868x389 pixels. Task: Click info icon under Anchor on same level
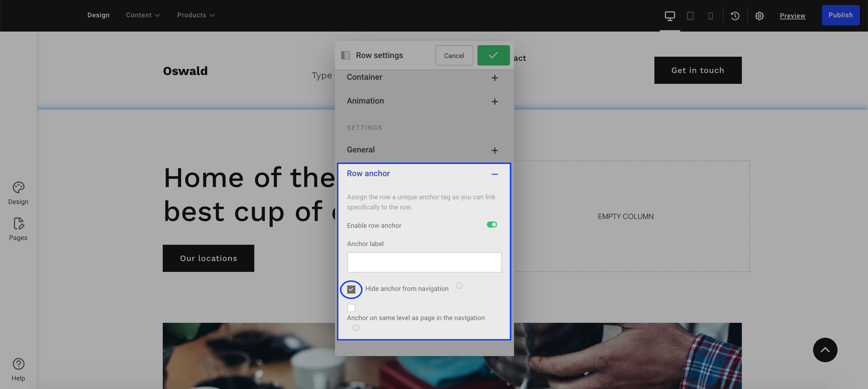coord(356,328)
